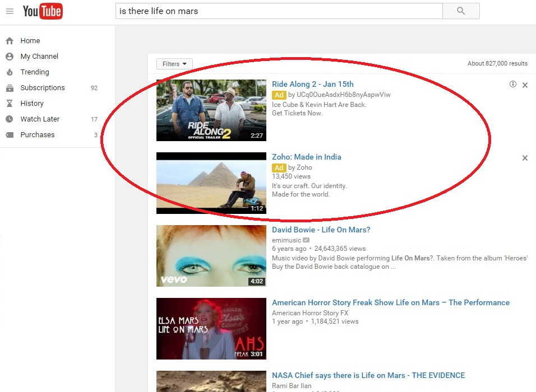Screen dimensions: 536x392
Task: Click the magnifier search button
Action: (461, 11)
